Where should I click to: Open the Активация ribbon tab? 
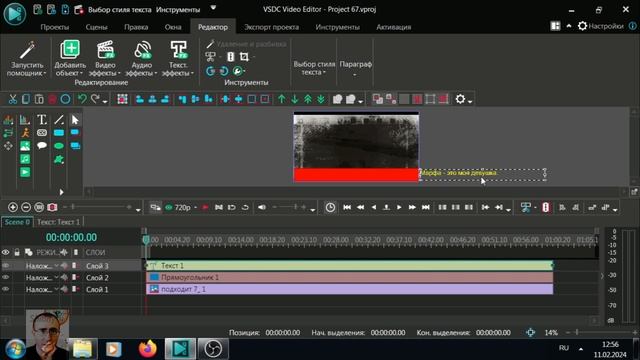coord(393,27)
